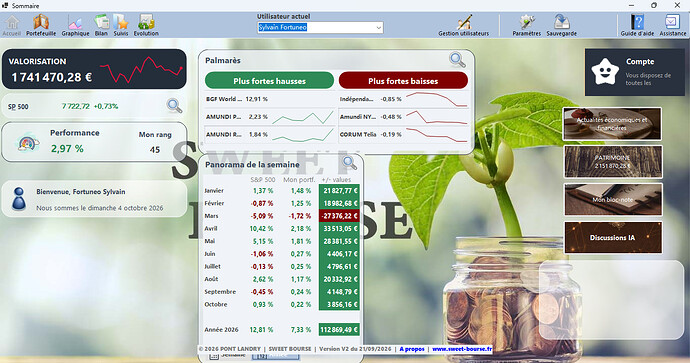Click the Août value 20 332,92 €
The image size is (690, 363).
[339, 279]
